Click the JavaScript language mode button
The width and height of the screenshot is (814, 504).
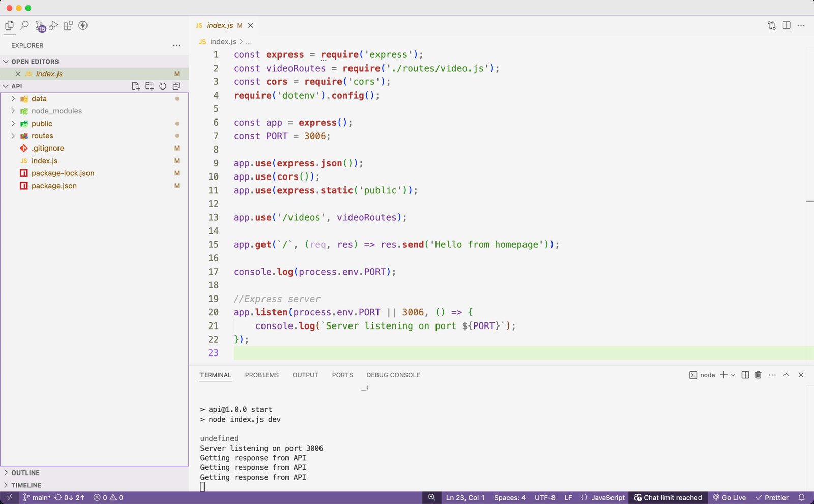coord(603,498)
